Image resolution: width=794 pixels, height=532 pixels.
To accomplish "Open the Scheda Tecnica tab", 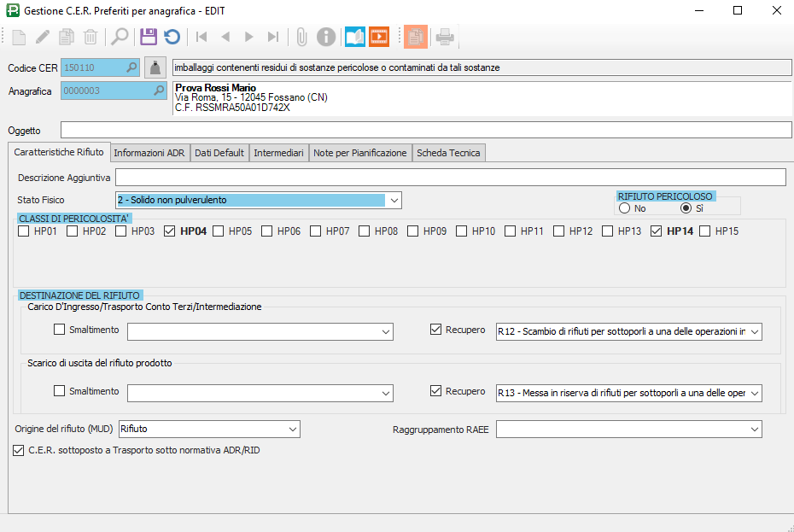I will [x=448, y=153].
